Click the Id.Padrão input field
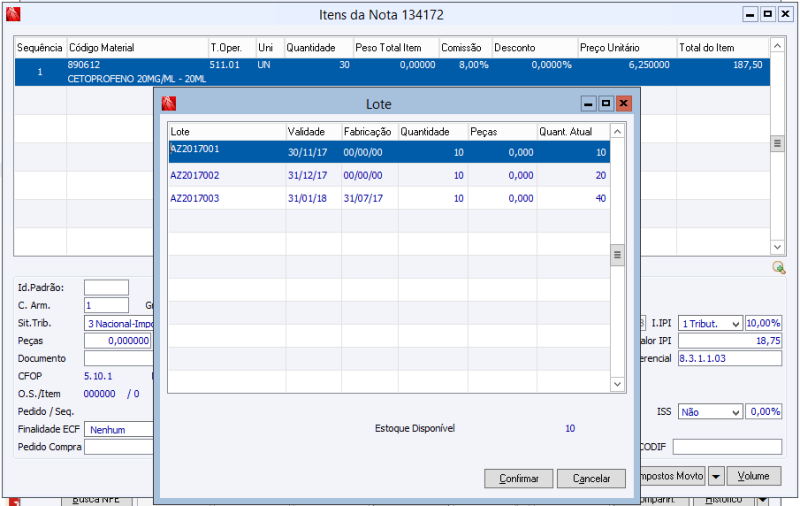Screen dimensions: 800x506 point(106,287)
